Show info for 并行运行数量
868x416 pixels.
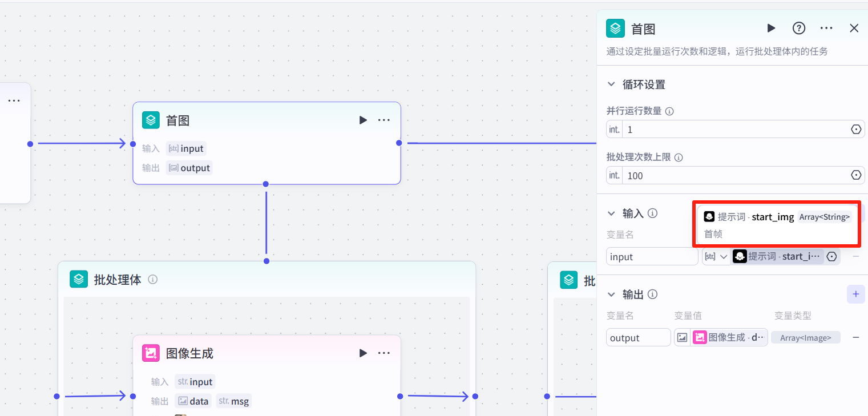670,111
